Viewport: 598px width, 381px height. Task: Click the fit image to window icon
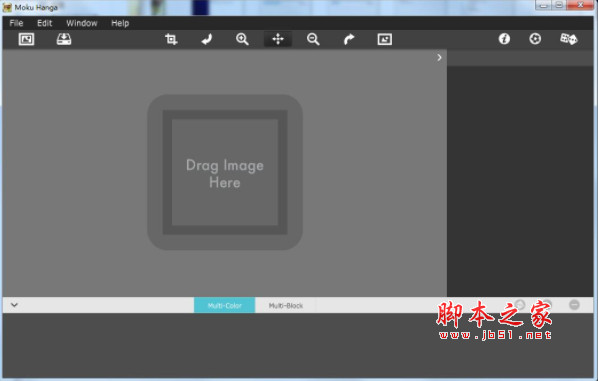tap(384, 39)
